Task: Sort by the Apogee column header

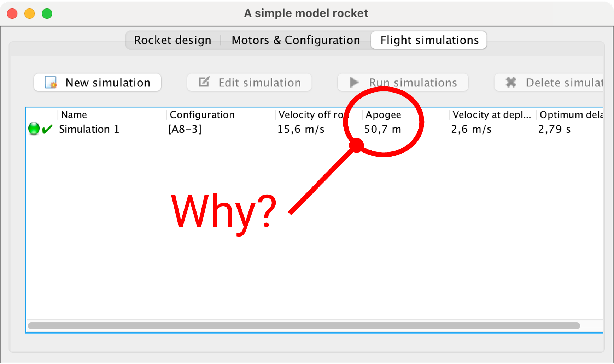Action: (x=383, y=114)
